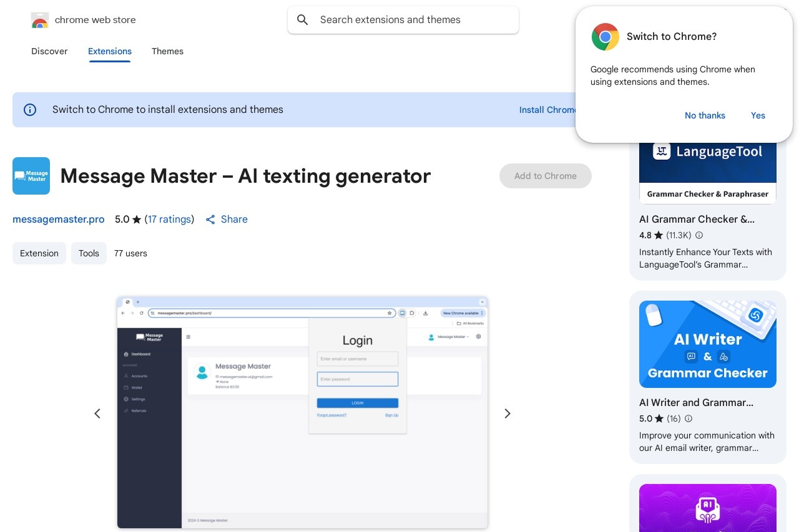Open the Extensions tab

[x=110, y=51]
